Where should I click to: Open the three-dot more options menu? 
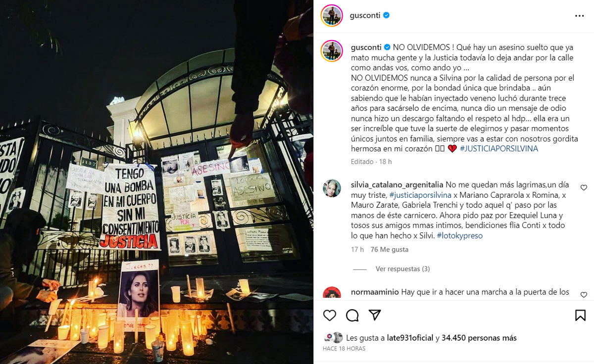pos(580,16)
